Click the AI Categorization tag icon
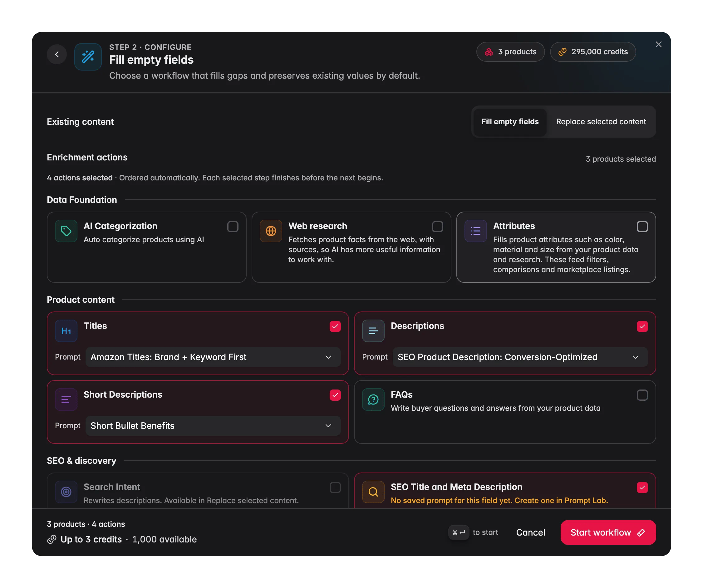 point(66,231)
